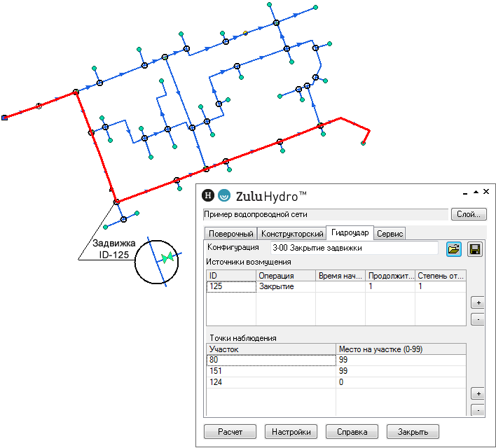Click the black H logo icon
Screen dimensions: 496x448
pyautogui.click(x=207, y=196)
